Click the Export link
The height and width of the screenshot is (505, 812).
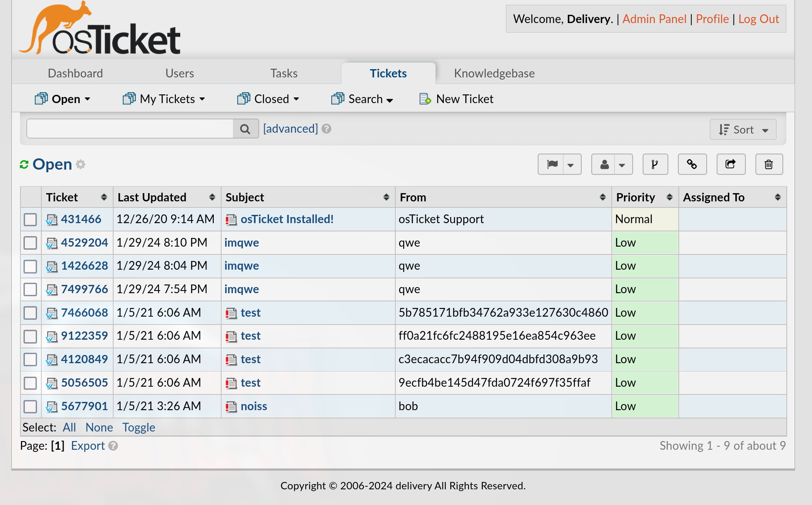pyautogui.click(x=88, y=446)
